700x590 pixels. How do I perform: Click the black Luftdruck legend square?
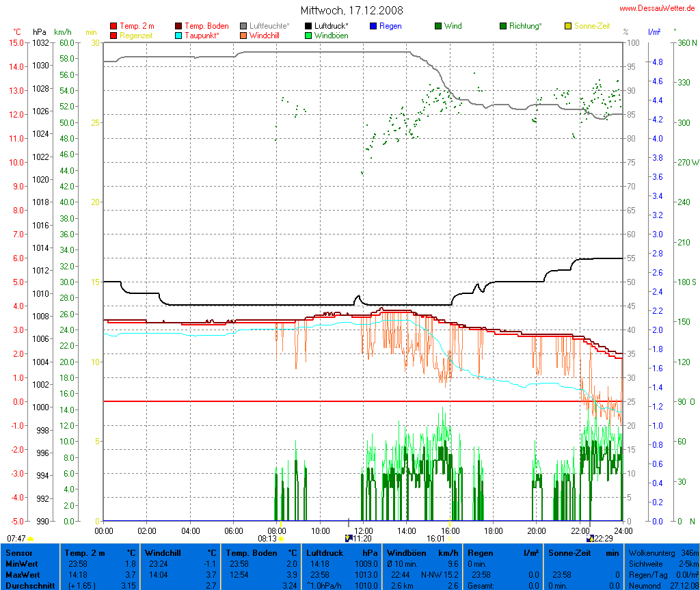pyautogui.click(x=308, y=26)
